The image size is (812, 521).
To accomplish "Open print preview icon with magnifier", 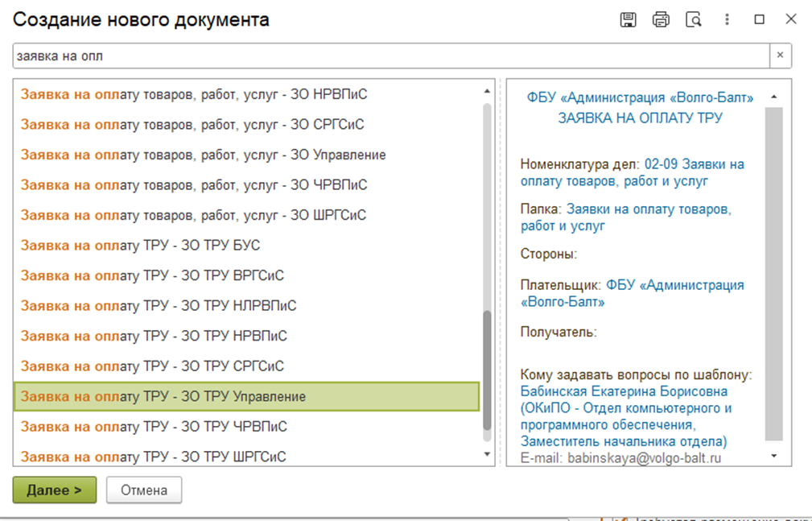I will [694, 20].
